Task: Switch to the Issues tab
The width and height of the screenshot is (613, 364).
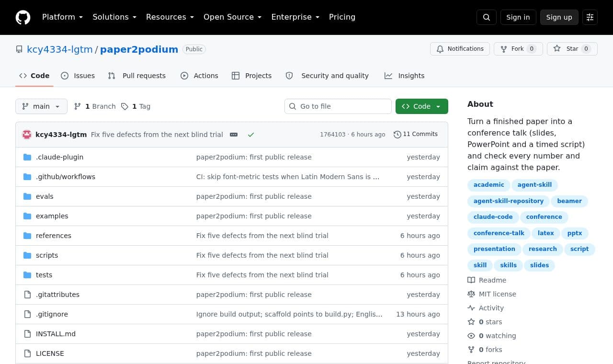Action: click(x=78, y=76)
